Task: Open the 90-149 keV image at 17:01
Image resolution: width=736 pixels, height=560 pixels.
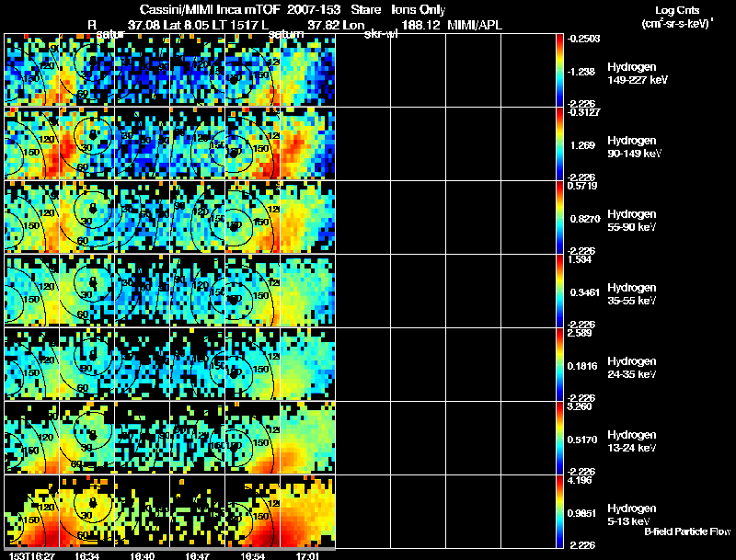Action: (x=307, y=143)
